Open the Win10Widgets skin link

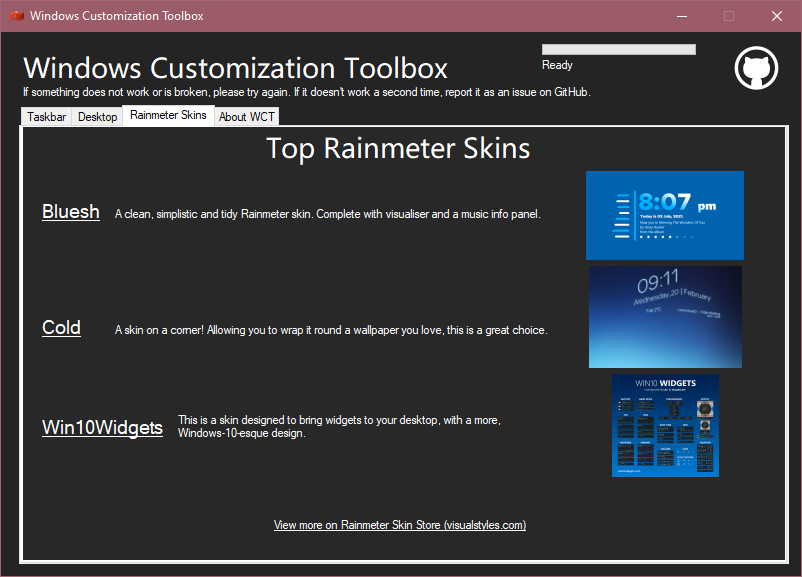coord(102,427)
